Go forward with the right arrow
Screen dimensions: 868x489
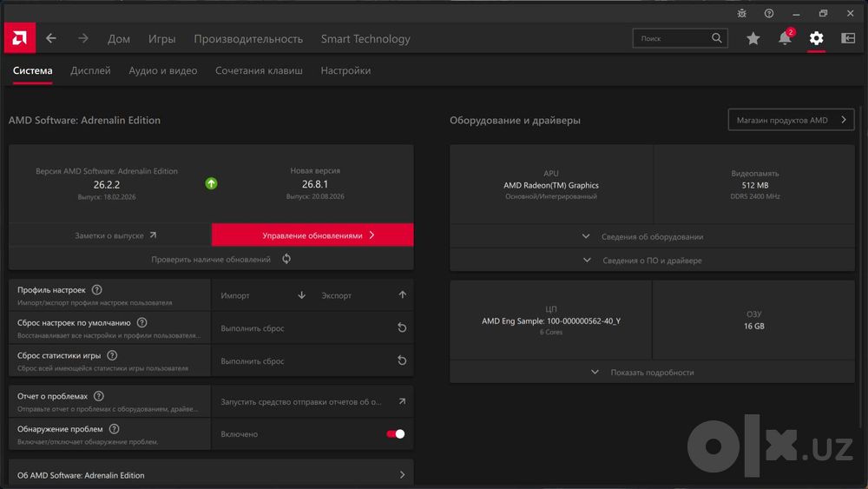(83, 38)
